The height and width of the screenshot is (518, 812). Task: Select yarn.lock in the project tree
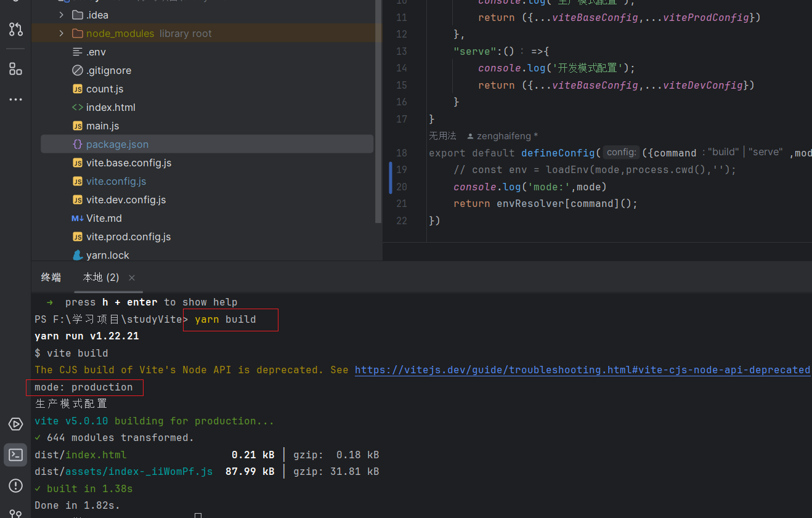click(x=108, y=255)
